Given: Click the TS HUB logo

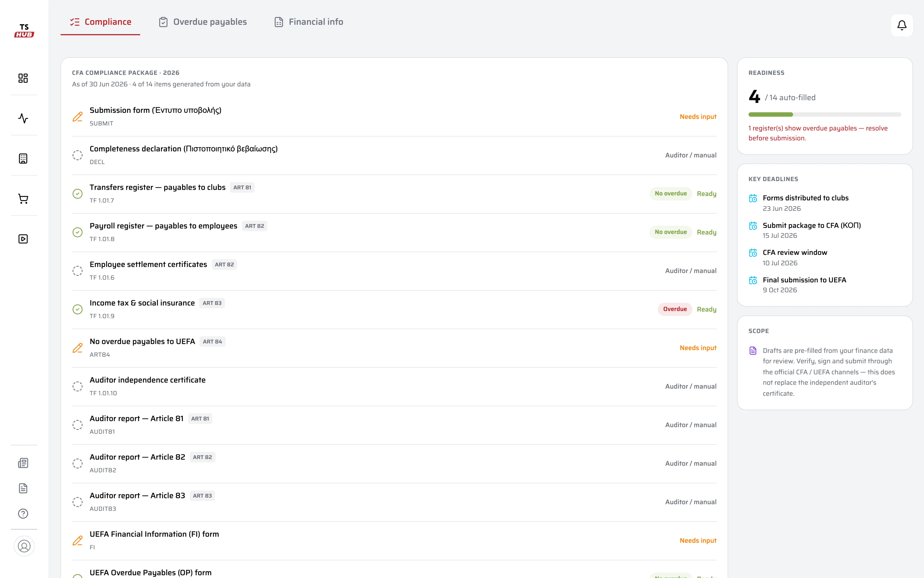Looking at the screenshot, I should pos(24,31).
